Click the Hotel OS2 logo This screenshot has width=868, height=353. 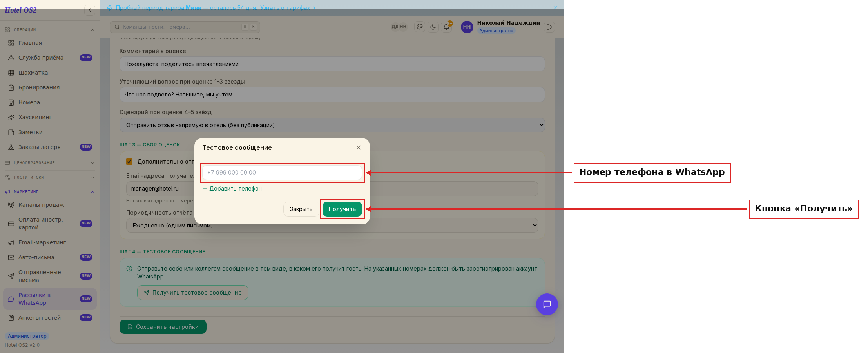20,10
